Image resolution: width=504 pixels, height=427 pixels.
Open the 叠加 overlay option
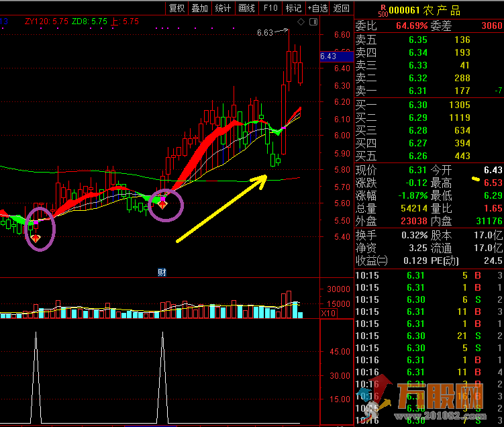(x=199, y=8)
